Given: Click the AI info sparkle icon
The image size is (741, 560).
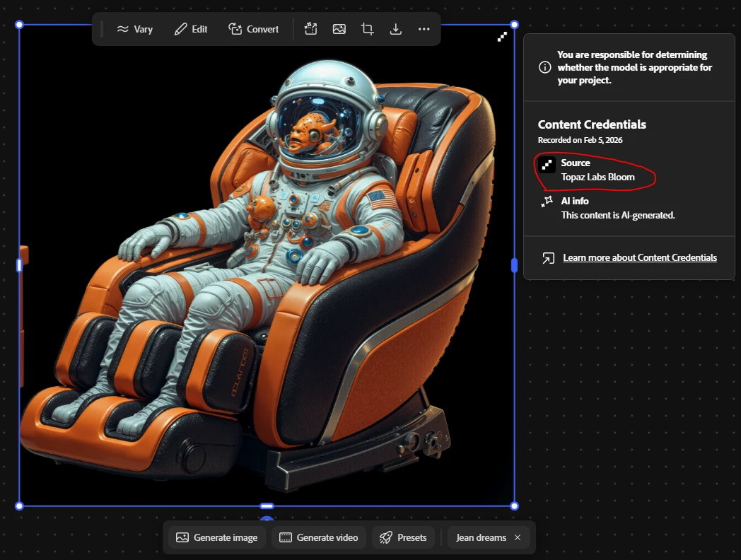Looking at the screenshot, I should point(547,202).
